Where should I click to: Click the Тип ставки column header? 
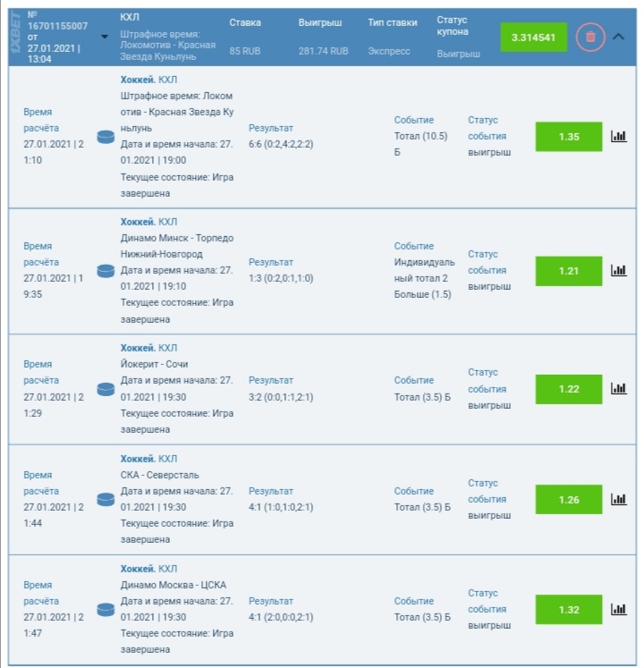[x=392, y=22]
